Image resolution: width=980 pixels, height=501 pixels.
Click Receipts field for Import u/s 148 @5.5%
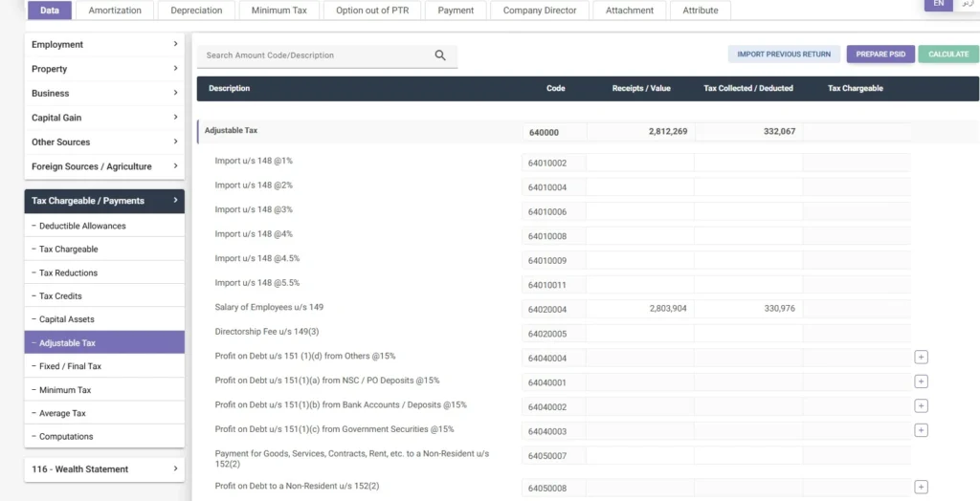point(640,285)
